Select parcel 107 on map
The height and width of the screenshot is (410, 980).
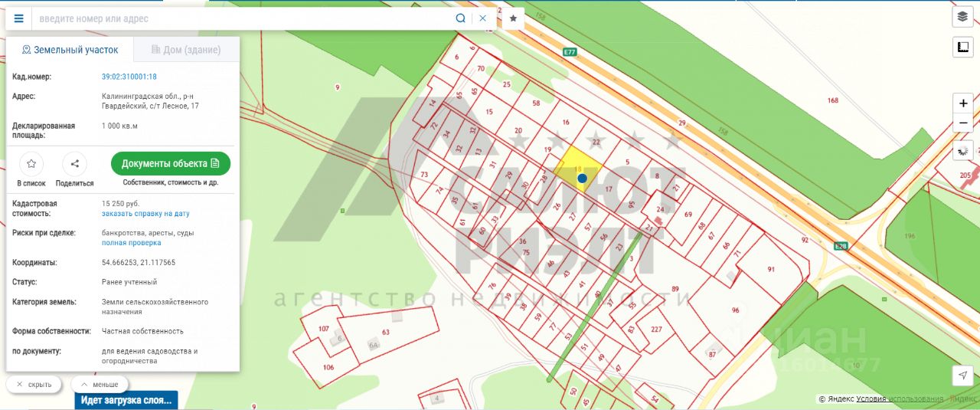pyautogui.click(x=323, y=330)
